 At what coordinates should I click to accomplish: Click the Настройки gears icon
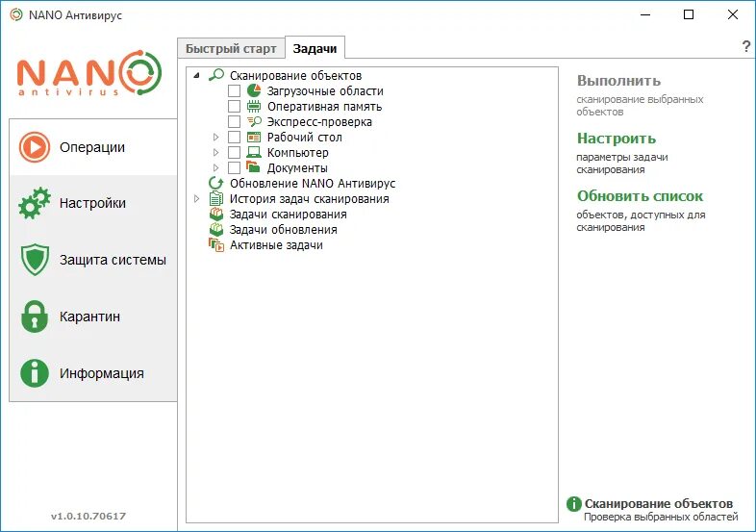(35, 203)
